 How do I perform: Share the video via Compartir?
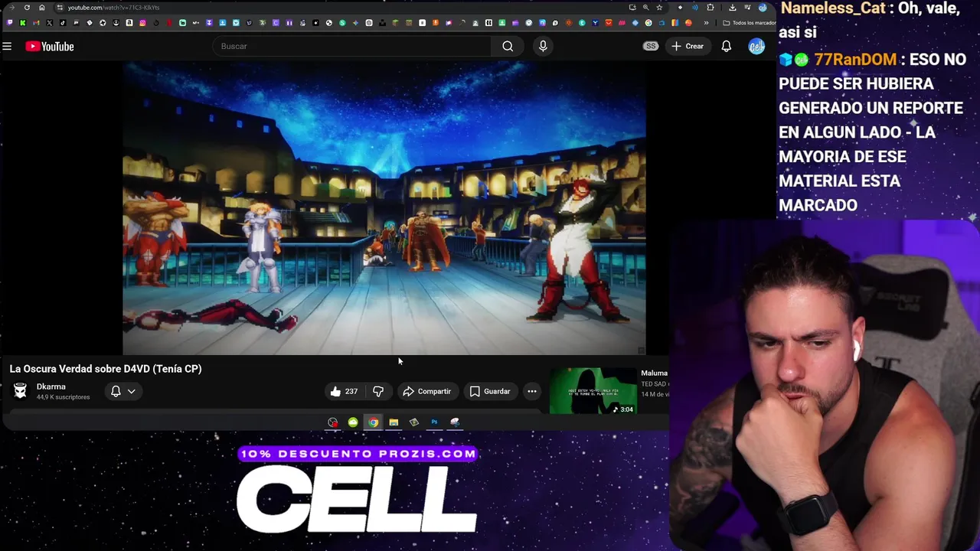point(427,391)
